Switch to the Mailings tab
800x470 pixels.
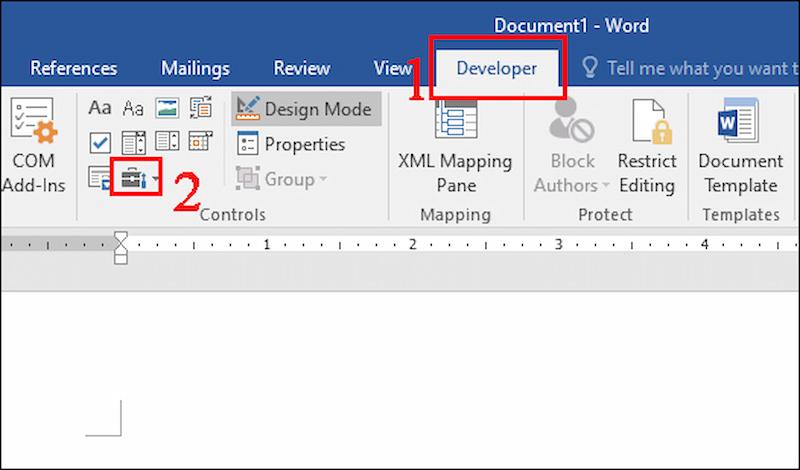[x=195, y=68]
